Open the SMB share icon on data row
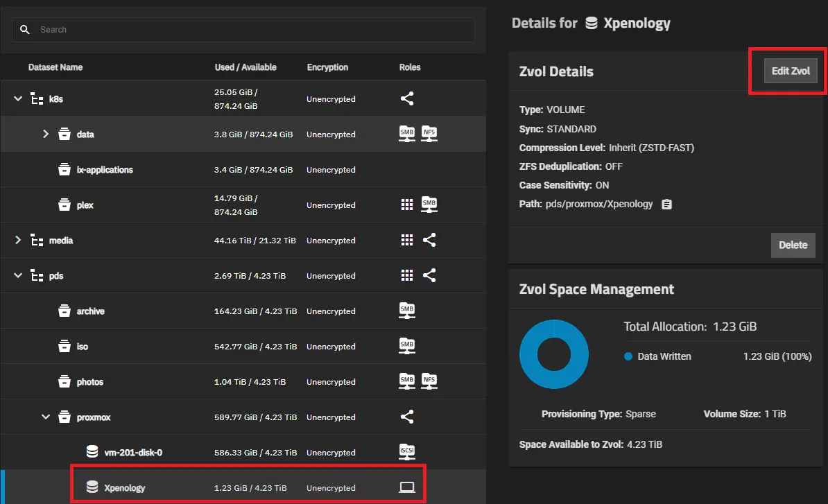Image resolution: width=828 pixels, height=504 pixels. point(406,134)
